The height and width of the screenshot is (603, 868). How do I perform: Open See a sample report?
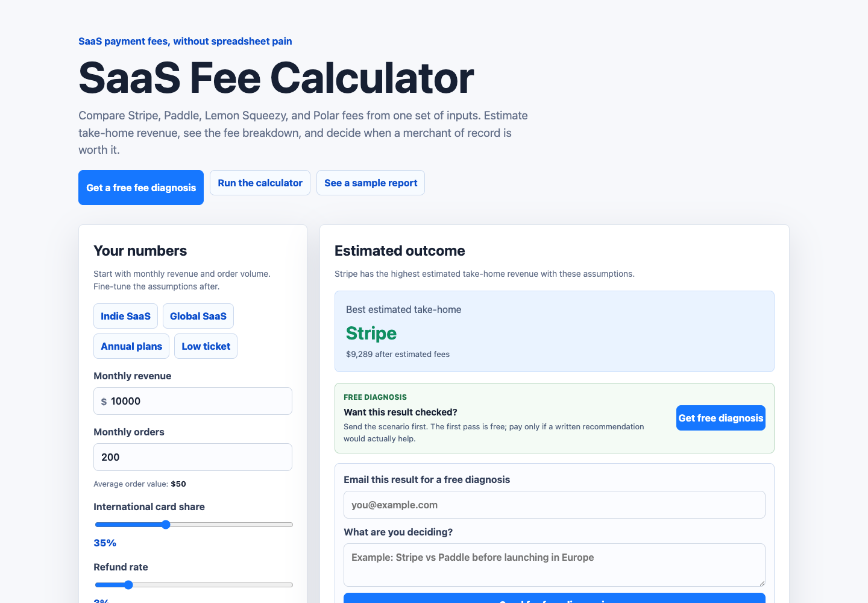(x=371, y=183)
